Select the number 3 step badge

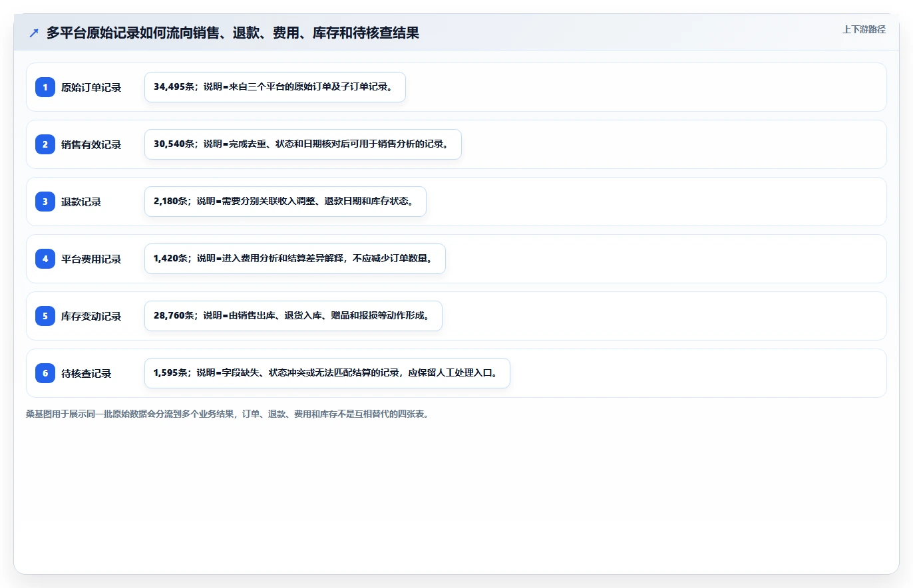tap(45, 202)
